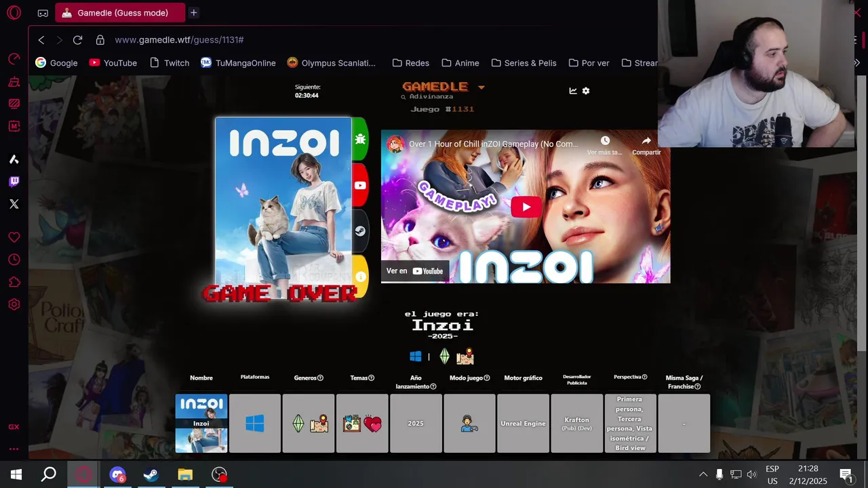Open Opera settings gear in sidebar

(x=14, y=304)
